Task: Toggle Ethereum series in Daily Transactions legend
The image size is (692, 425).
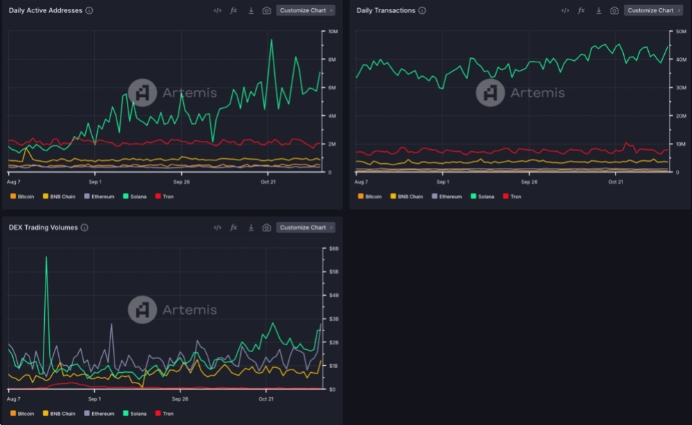Action: [x=447, y=196]
